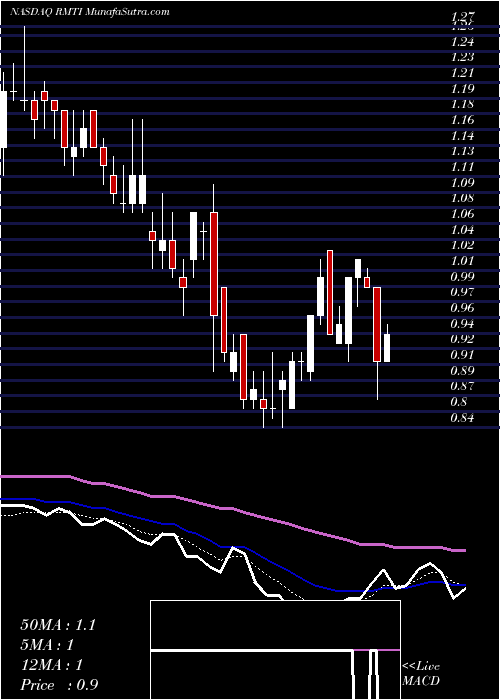
Task: Select the 1.06 price level label
Action: click(x=463, y=213)
